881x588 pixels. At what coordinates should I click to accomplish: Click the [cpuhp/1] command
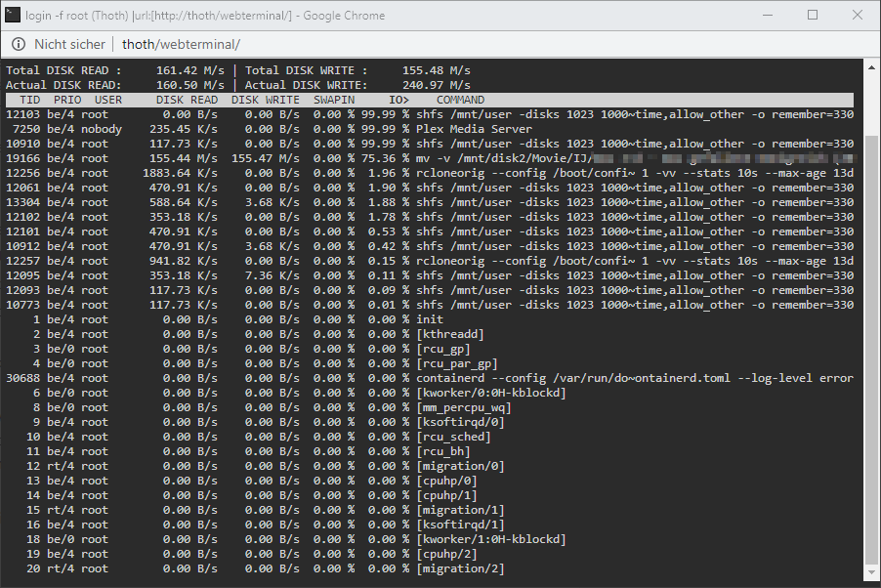(446, 495)
